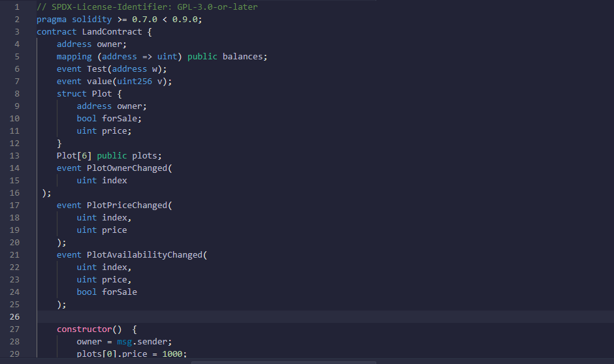Image resolution: width=614 pixels, height=364 pixels.
Task: Click line number 16 in the gutter
Action: 14,192
